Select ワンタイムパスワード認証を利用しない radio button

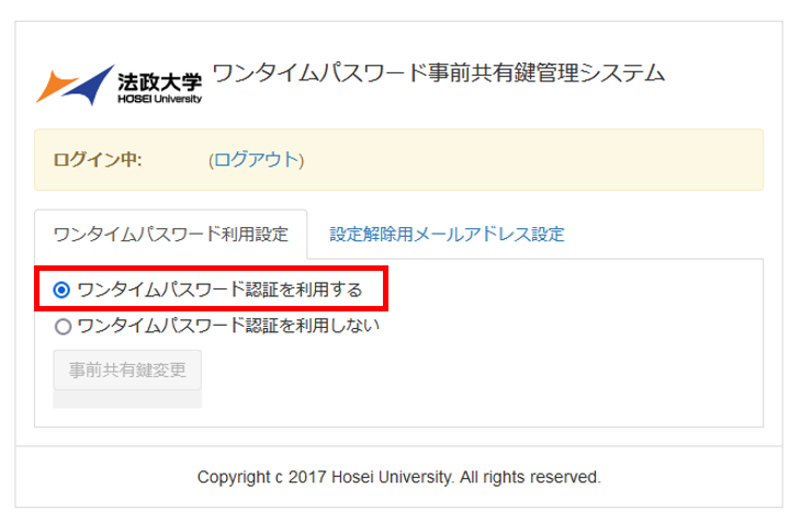(63, 327)
